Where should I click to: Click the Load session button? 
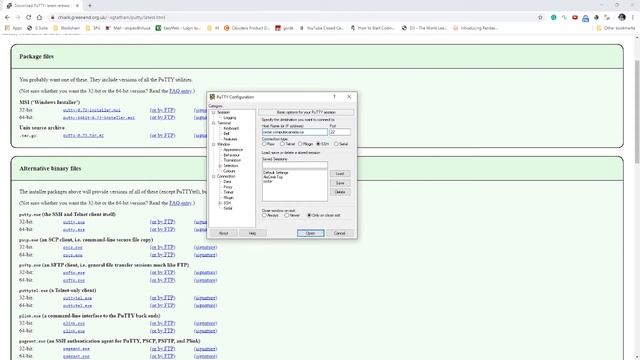[340, 174]
